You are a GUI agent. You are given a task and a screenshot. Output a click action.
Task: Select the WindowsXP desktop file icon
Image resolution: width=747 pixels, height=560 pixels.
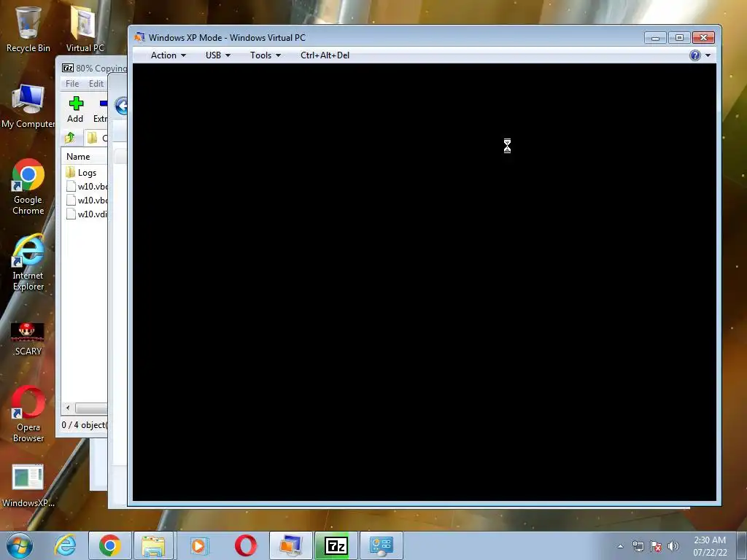point(28,486)
